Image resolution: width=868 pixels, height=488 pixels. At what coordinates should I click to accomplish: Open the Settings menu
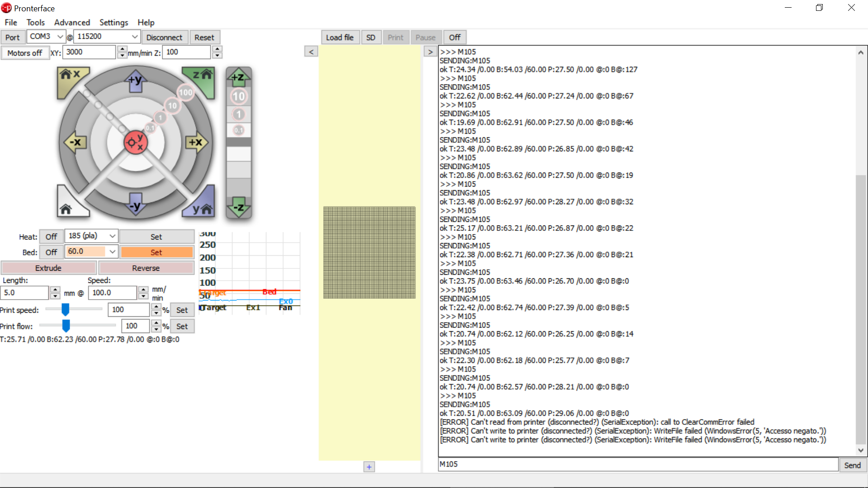[x=113, y=22]
